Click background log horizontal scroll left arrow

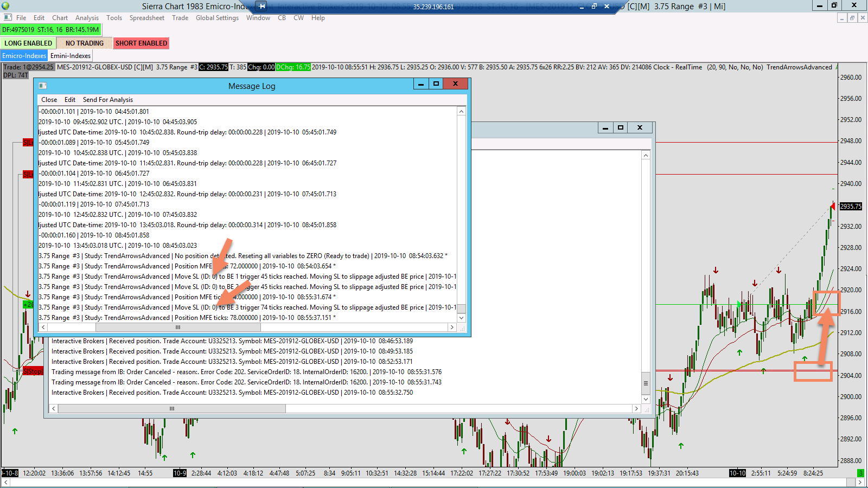[x=53, y=409]
